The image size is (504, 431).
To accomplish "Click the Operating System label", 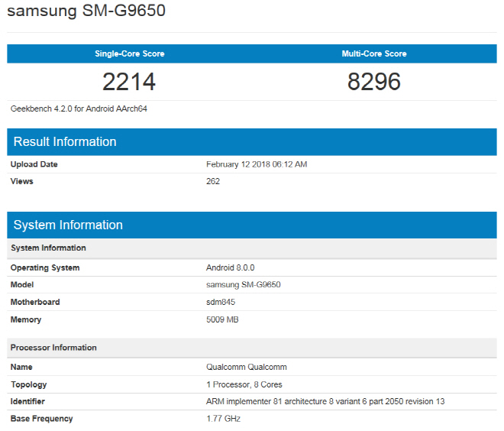I will (x=45, y=268).
